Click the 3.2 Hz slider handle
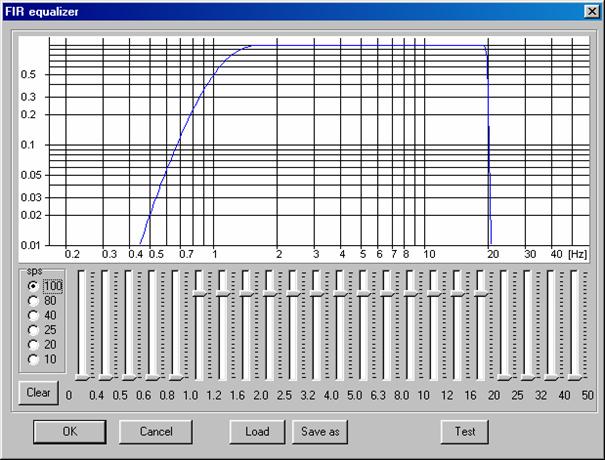605x460 pixels. 317,293
